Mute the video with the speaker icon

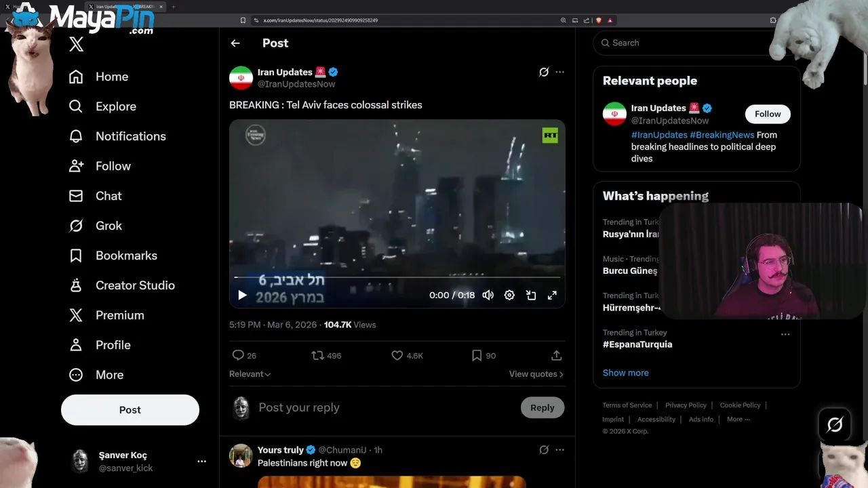point(488,295)
